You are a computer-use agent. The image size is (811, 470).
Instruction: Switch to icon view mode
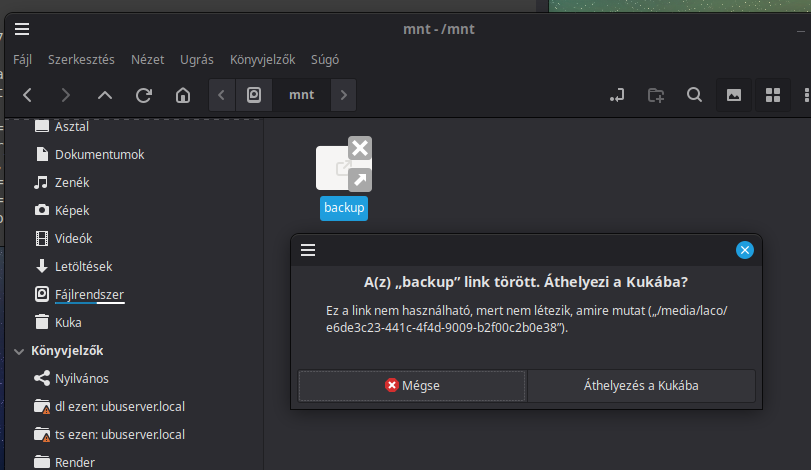point(734,95)
